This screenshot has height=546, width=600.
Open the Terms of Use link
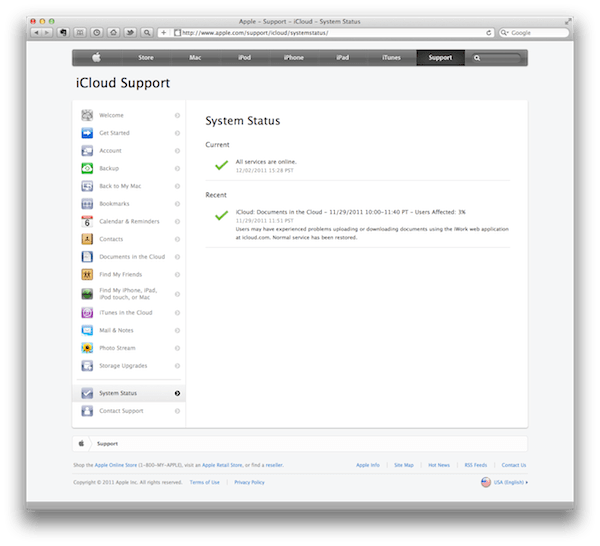[205, 482]
